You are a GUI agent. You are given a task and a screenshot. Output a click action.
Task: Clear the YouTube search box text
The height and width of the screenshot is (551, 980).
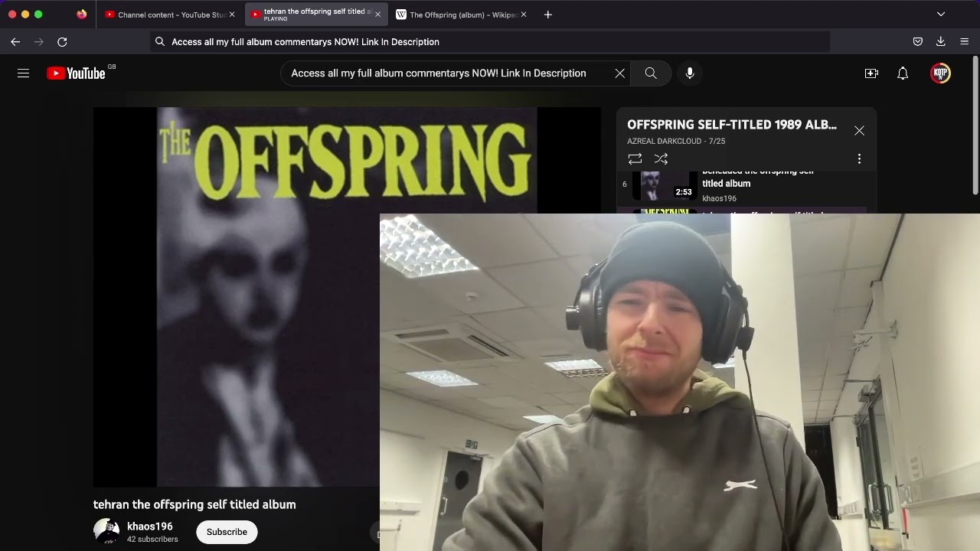pyautogui.click(x=619, y=73)
